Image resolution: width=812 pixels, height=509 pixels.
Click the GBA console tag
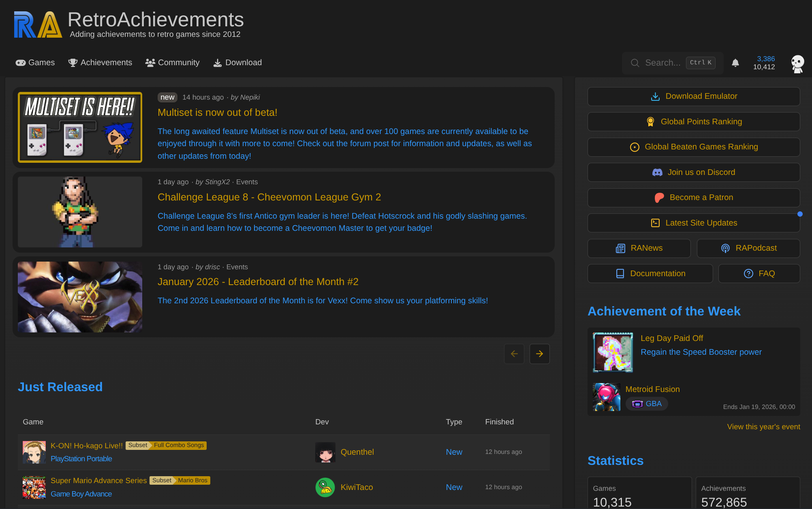coord(647,404)
